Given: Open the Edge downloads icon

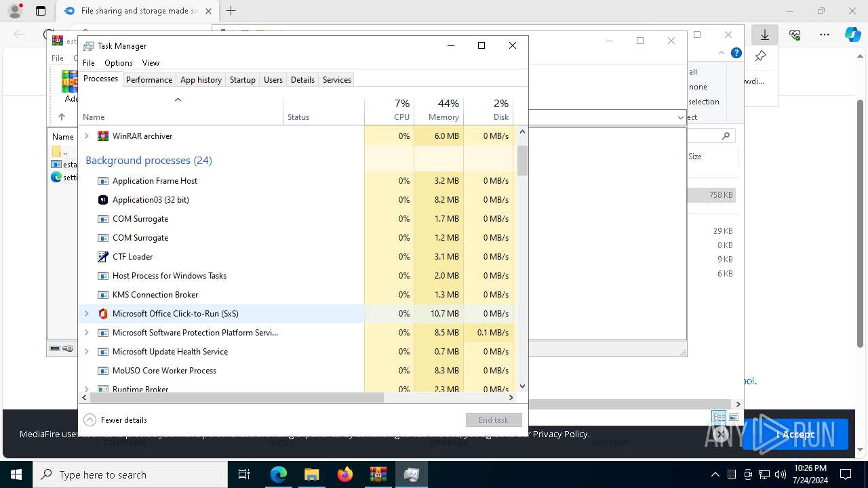Looking at the screenshot, I should pos(765,35).
